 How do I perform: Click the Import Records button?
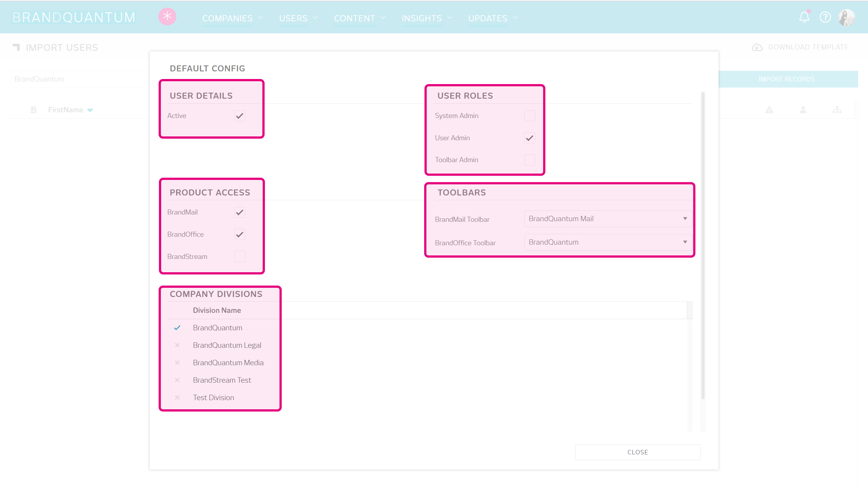point(786,79)
